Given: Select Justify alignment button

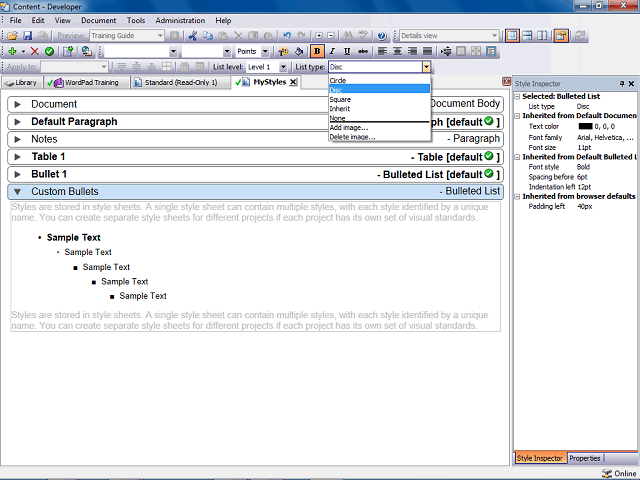Looking at the screenshot, I should coord(427,51).
